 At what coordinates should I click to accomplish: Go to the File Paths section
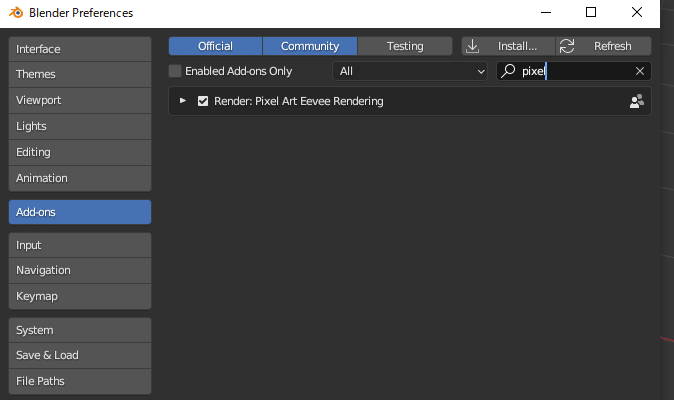tap(80, 382)
